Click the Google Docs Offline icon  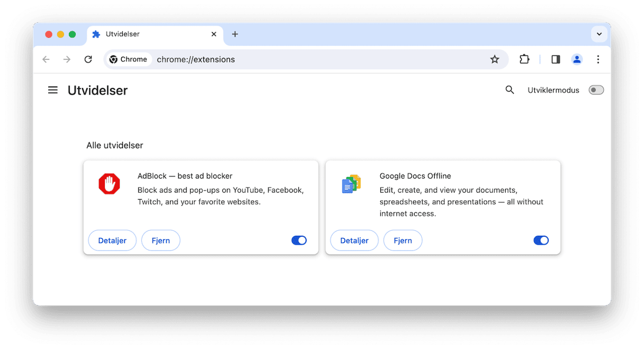click(351, 184)
